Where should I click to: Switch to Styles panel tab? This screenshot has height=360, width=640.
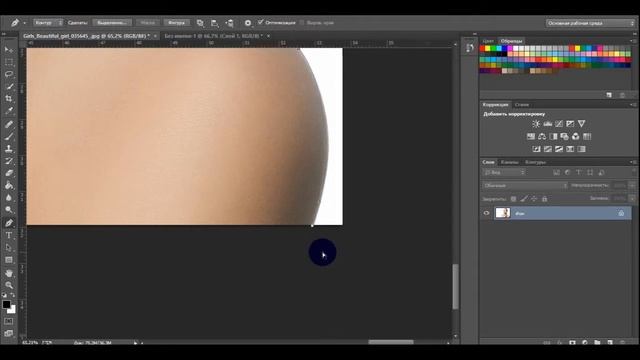[x=522, y=105]
